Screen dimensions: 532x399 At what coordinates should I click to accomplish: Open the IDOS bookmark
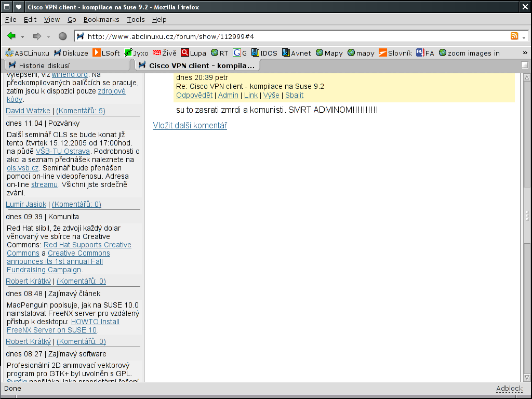[x=264, y=53]
